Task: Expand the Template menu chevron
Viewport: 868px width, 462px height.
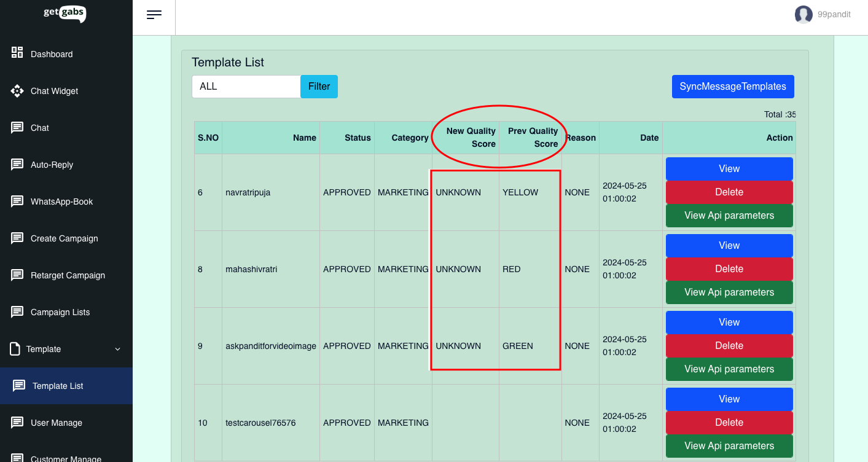Action: tap(118, 349)
